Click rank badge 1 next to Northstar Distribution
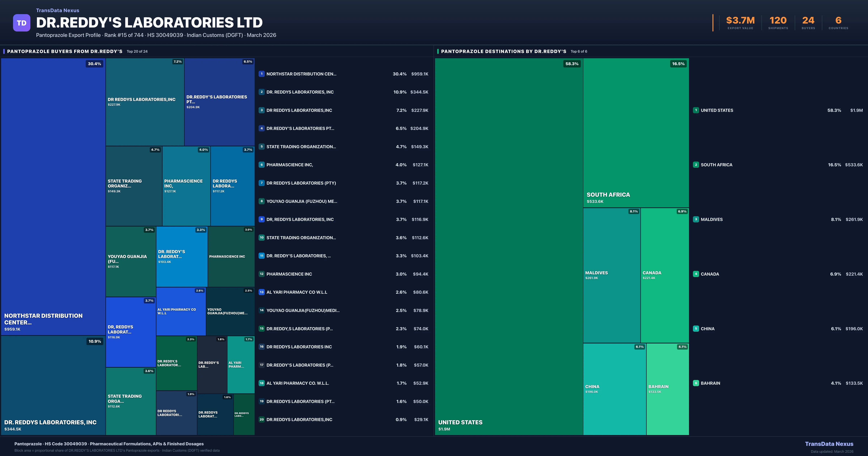Screen dimensions: 868x456 [x=261, y=73]
